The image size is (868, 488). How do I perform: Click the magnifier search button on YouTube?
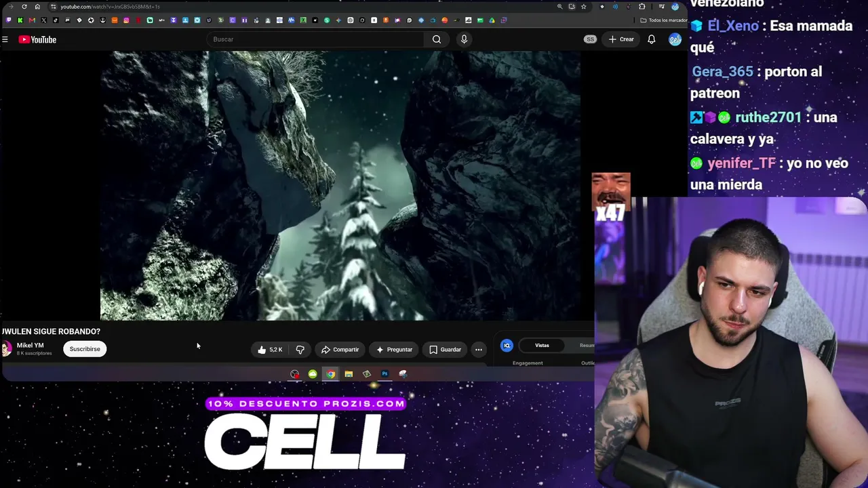point(437,39)
